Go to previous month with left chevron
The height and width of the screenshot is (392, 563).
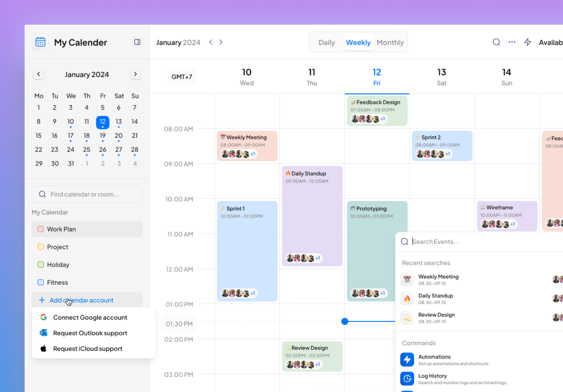(38, 74)
